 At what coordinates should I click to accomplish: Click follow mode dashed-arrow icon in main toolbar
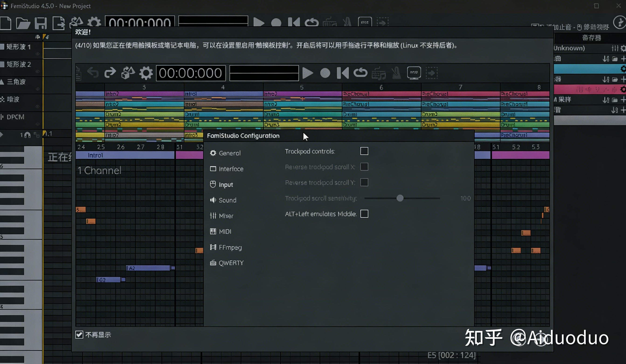383,22
